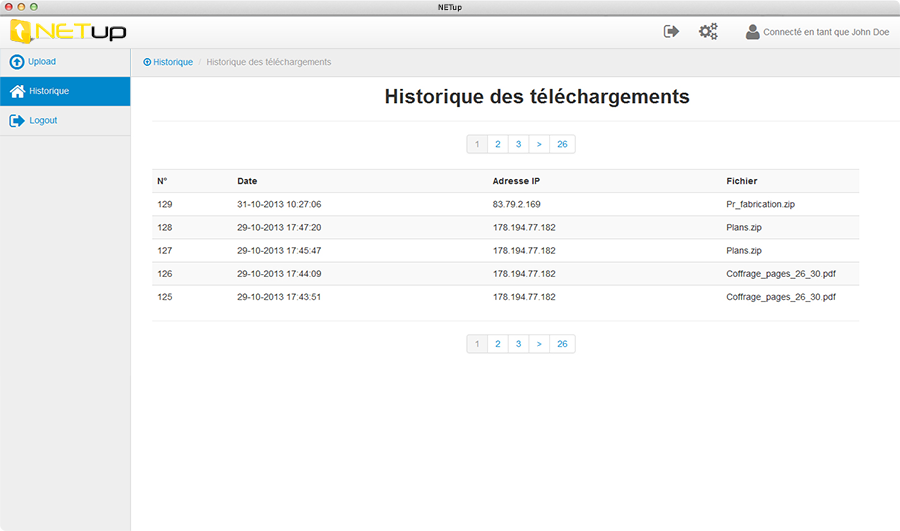
Task: Open the Upload sidebar menu item
Action: pyautogui.click(x=65, y=62)
